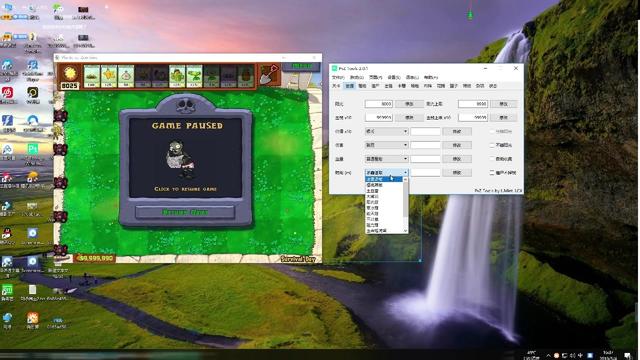Image resolution: width=640 pixels, height=360 pixels.
Task: Select the yellow flower seed packet
Action: 109,76
